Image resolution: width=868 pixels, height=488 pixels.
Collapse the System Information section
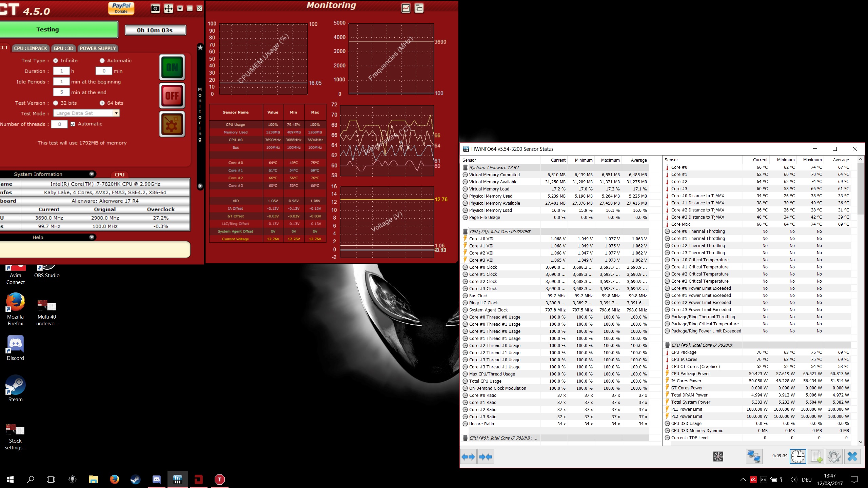click(92, 174)
